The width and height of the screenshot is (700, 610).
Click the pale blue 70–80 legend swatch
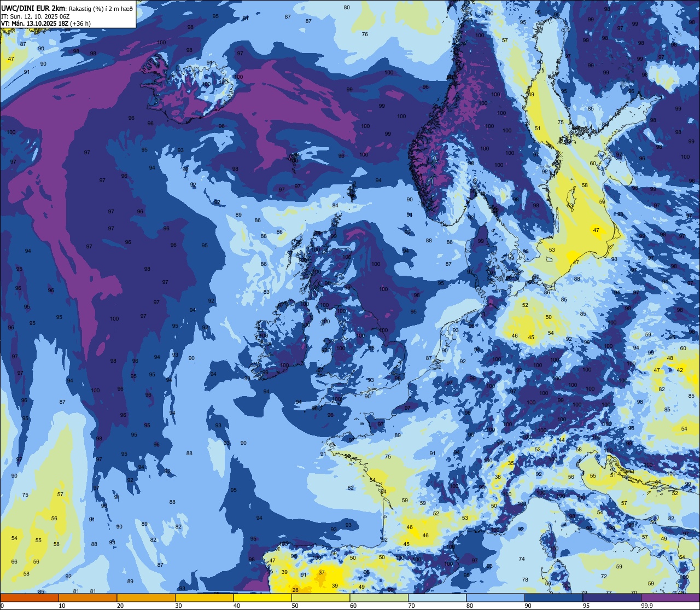tap(437, 598)
